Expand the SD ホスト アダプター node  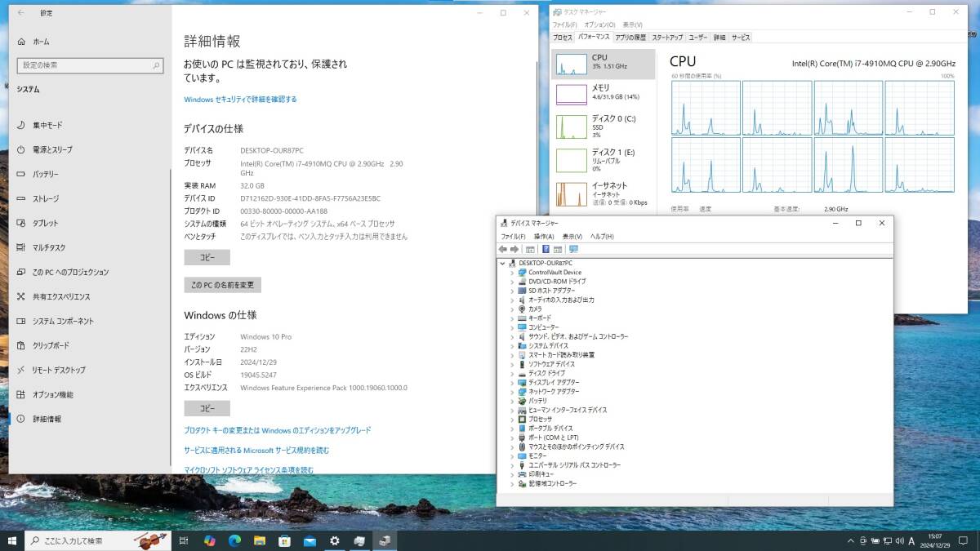click(513, 291)
